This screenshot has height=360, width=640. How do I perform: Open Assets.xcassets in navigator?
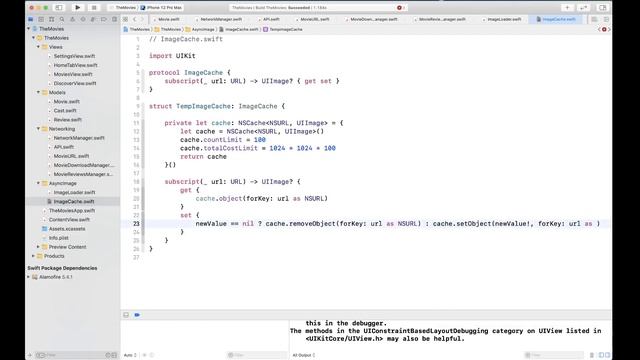click(x=67, y=229)
